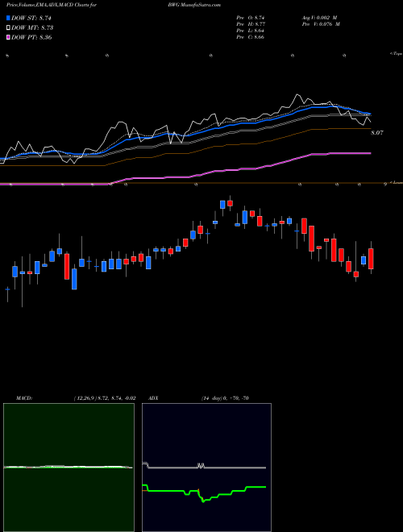Viewport: 403px width, 532px height.
Task: Click the highest blue candlestick at the peak
Action: [x=223, y=204]
